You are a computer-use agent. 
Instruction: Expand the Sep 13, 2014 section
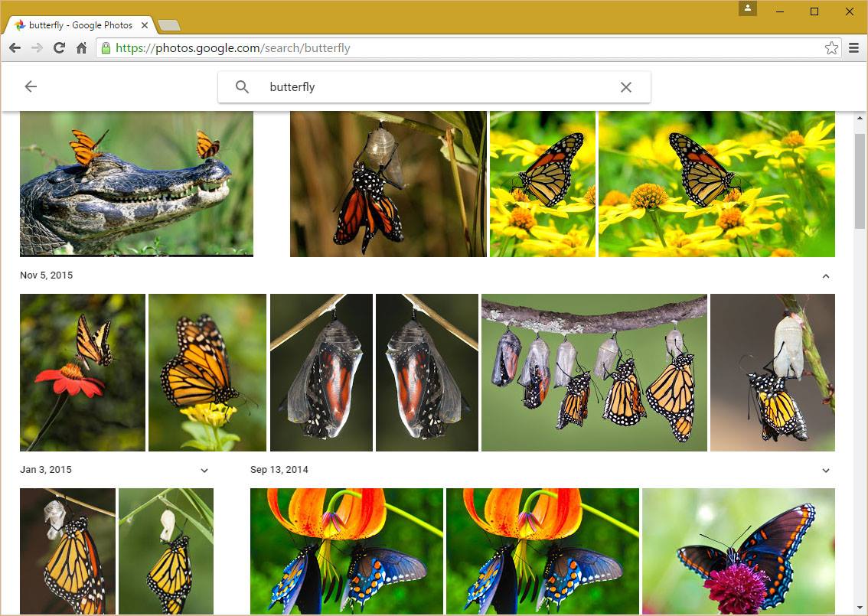(x=825, y=471)
